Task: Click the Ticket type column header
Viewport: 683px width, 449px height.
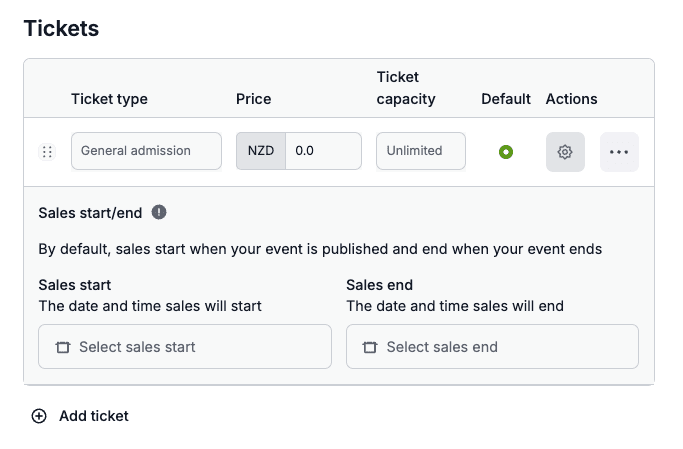Action: click(x=109, y=99)
